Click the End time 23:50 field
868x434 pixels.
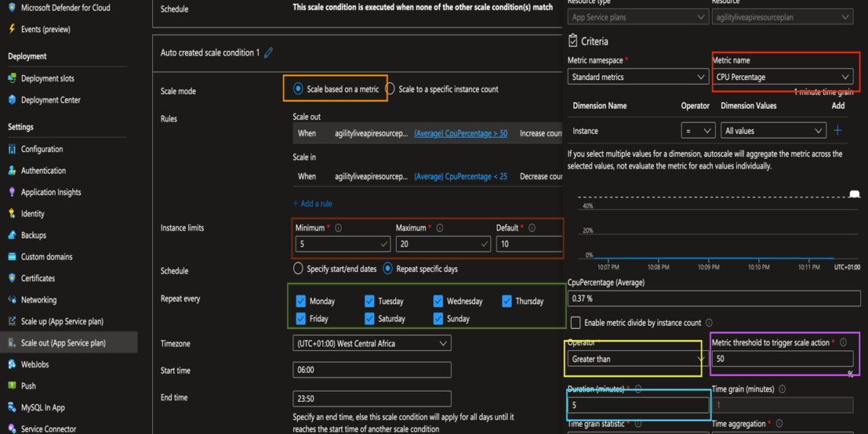(372, 398)
